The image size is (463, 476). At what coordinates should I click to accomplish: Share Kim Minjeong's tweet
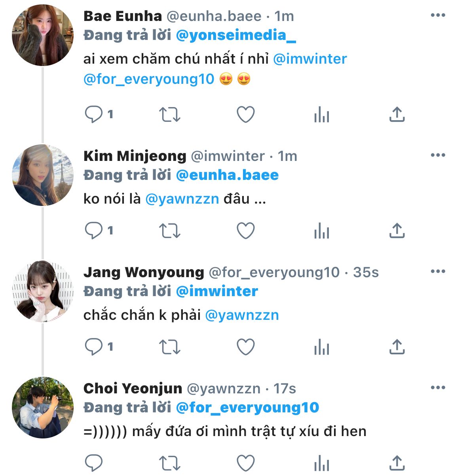(x=397, y=231)
